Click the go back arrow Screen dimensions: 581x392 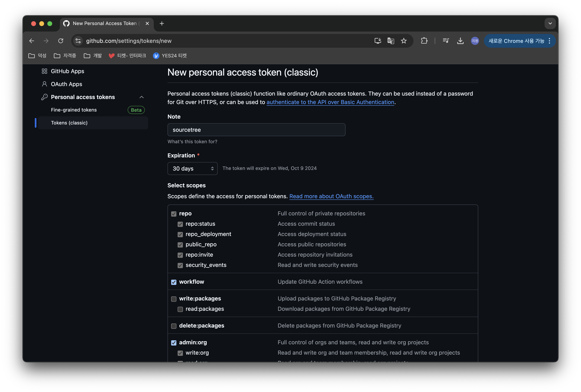32,41
